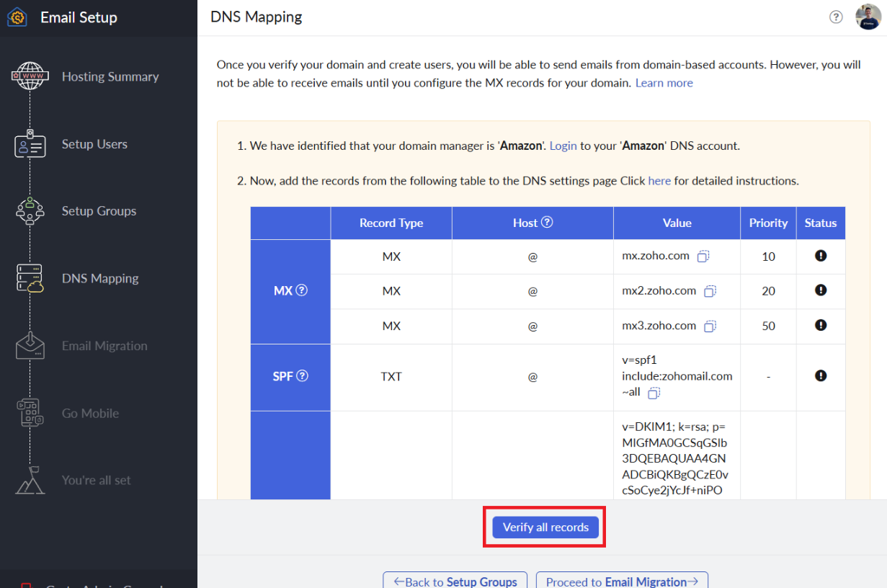The height and width of the screenshot is (588, 887).
Task: Click the Host column help icon
Action: tap(547, 222)
